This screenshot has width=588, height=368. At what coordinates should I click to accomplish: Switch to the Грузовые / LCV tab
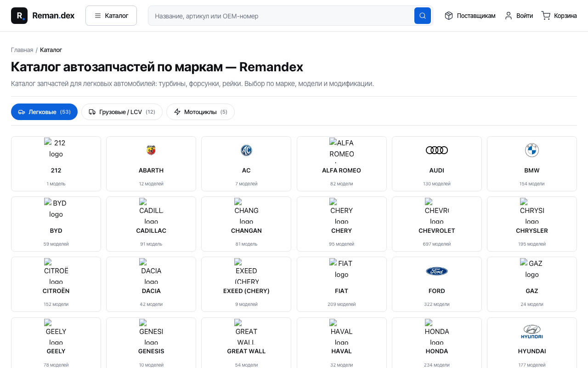[122, 112]
